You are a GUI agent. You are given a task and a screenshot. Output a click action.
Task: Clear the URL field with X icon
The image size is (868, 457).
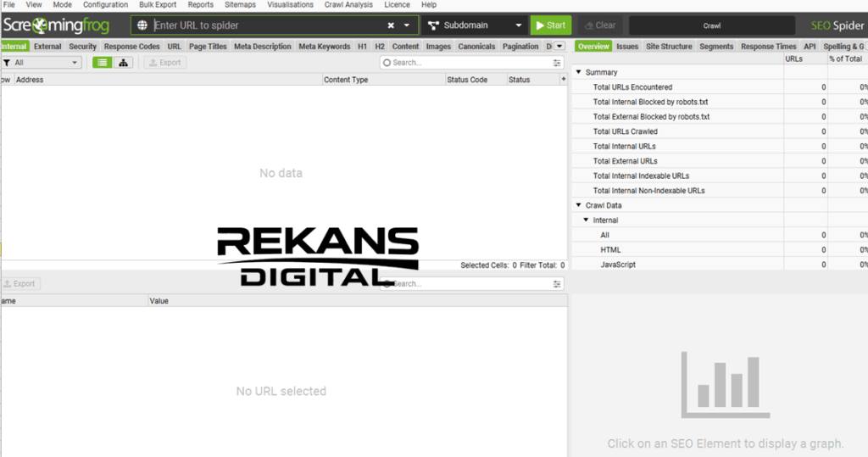(x=391, y=25)
